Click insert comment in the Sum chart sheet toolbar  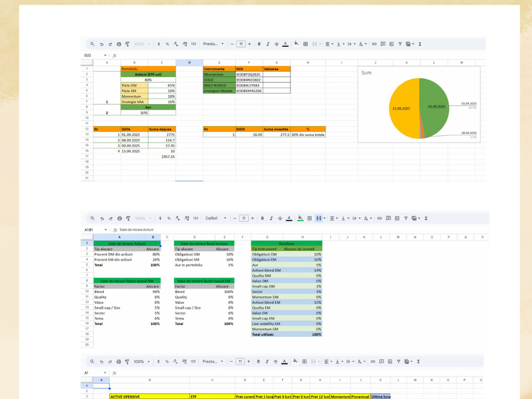[x=383, y=44]
